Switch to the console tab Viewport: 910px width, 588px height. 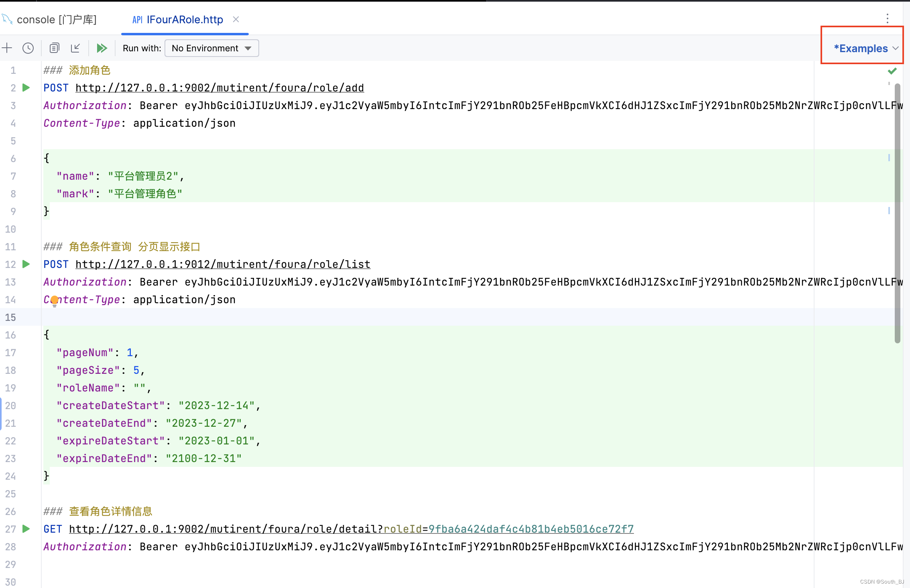click(56, 19)
